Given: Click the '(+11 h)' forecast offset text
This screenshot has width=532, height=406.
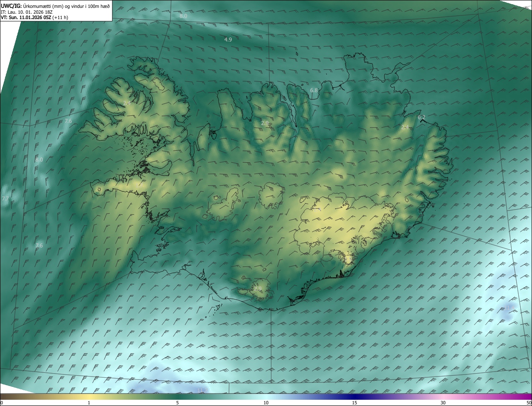Looking at the screenshot, I should (61, 17).
